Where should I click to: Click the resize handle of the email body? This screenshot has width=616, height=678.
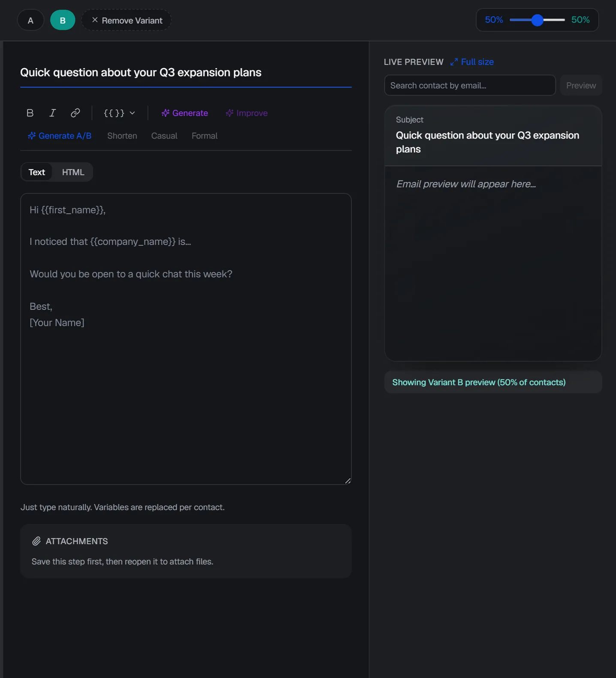tap(348, 481)
